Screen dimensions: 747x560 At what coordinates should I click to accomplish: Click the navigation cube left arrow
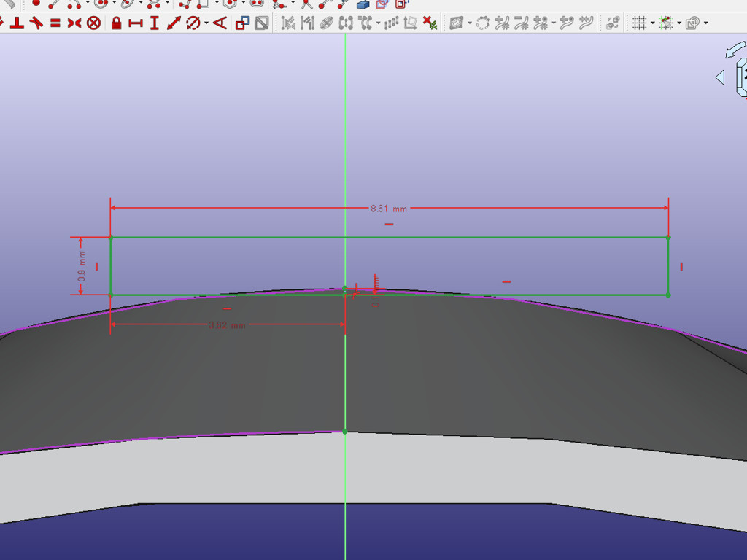coord(720,77)
